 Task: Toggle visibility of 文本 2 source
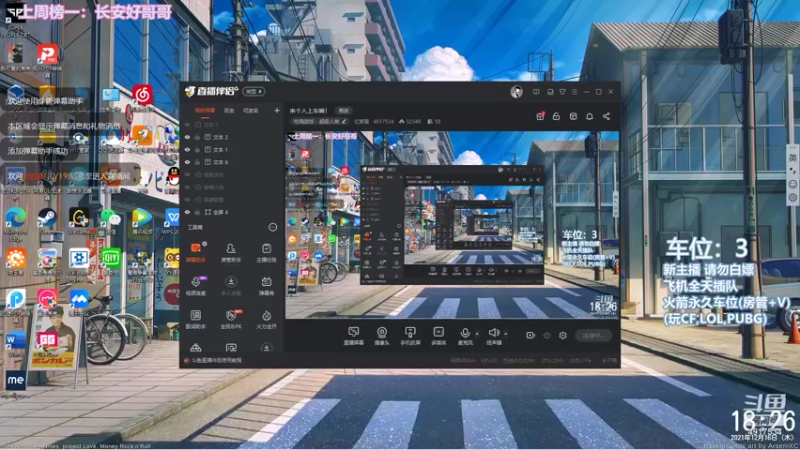tap(187, 137)
